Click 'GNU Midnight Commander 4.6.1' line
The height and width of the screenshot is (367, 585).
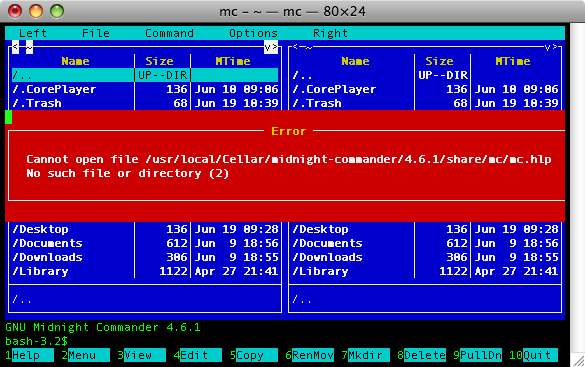tap(103, 327)
